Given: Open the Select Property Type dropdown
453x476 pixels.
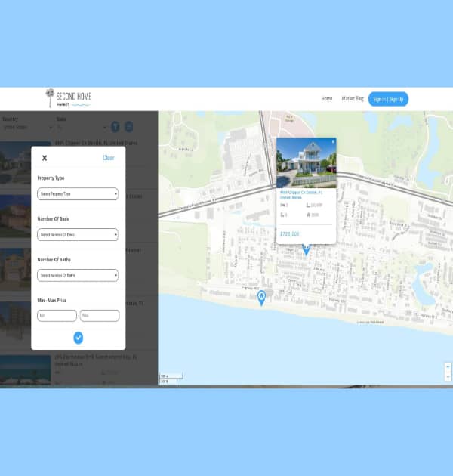Looking at the screenshot, I should [x=78, y=194].
